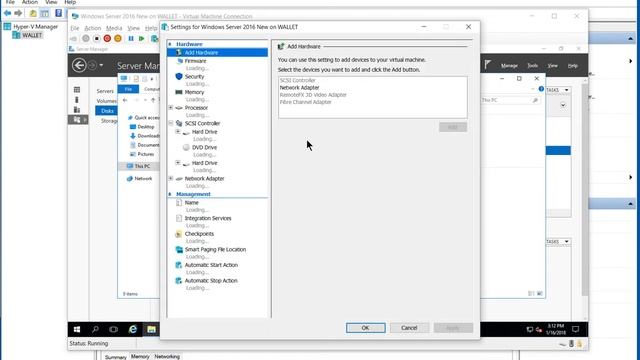Expand the Network Adapter tree node
This screenshot has width=640, height=360.
[171, 178]
